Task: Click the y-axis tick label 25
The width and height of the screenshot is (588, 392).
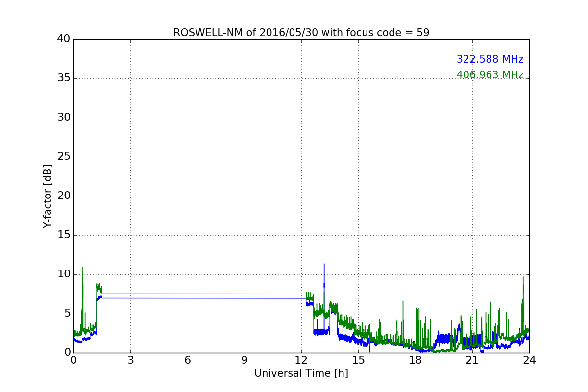Action: tap(64, 157)
